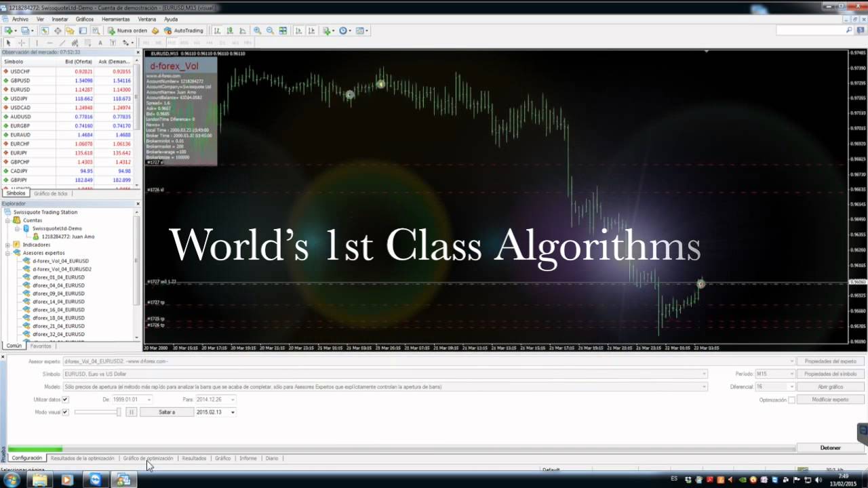Pause visual testing with pause button
The height and width of the screenshot is (488, 868).
click(x=132, y=412)
